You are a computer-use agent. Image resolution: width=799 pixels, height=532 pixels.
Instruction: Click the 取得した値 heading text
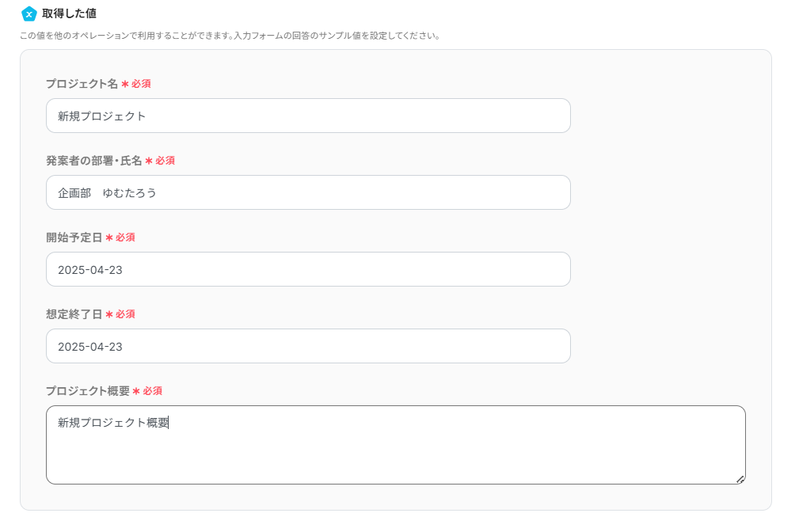[x=70, y=13]
